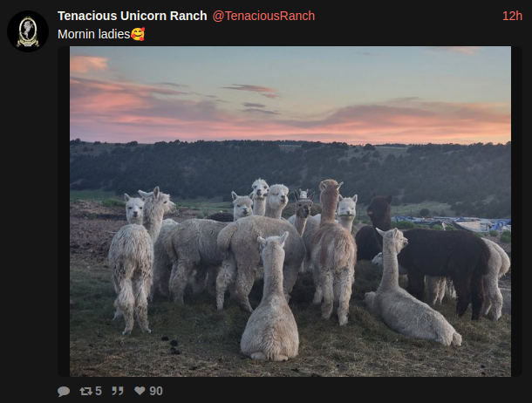Open the alpaca herd photo in full size

pyautogui.click(x=290, y=211)
